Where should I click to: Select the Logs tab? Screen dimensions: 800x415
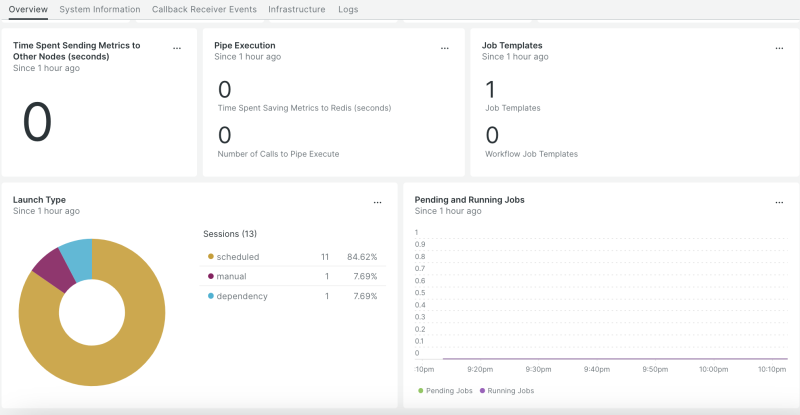pos(348,9)
